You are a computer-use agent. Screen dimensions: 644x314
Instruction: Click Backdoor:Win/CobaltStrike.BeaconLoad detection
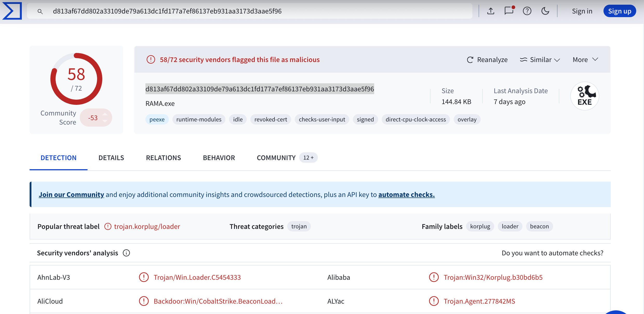point(218,301)
